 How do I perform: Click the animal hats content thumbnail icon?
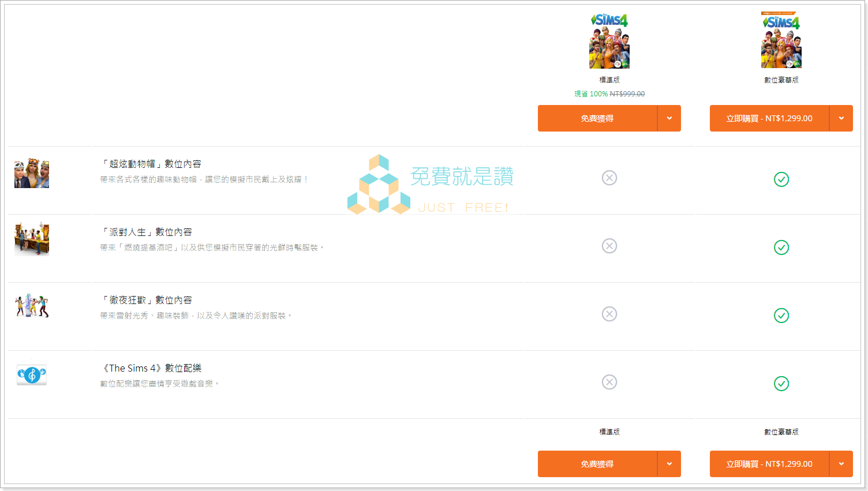(32, 173)
